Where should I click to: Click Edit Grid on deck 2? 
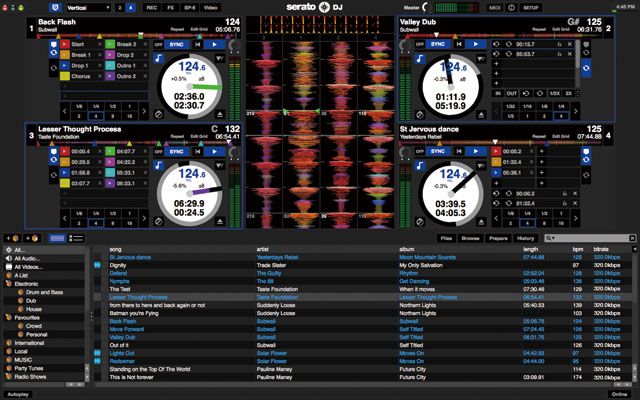coord(560,29)
